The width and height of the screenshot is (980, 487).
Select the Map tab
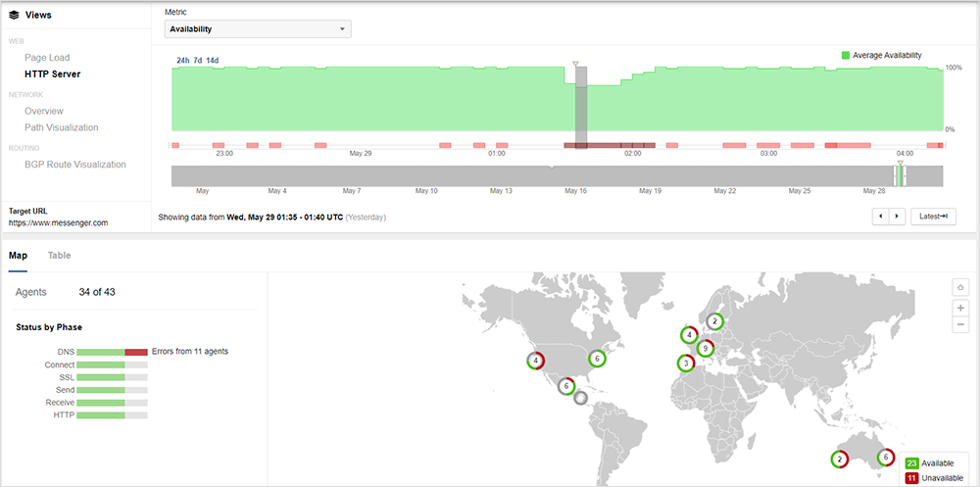point(18,256)
